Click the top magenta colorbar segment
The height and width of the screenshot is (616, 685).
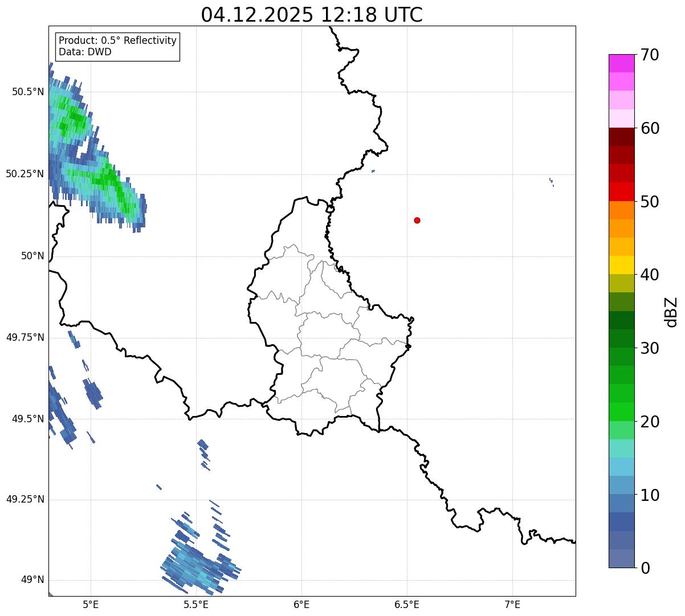click(621, 63)
